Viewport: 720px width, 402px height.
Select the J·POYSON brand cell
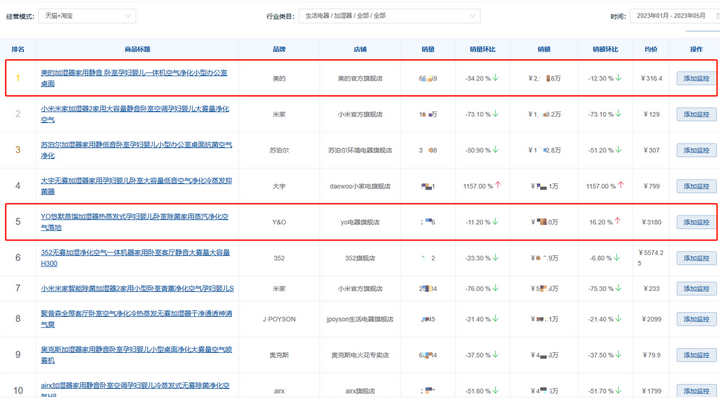(x=279, y=319)
